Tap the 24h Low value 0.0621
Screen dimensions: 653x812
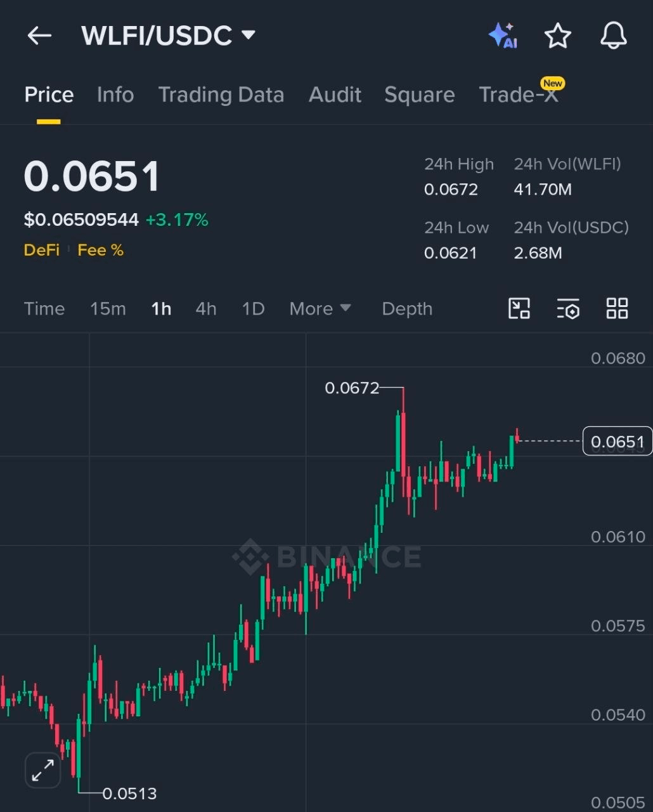(450, 253)
